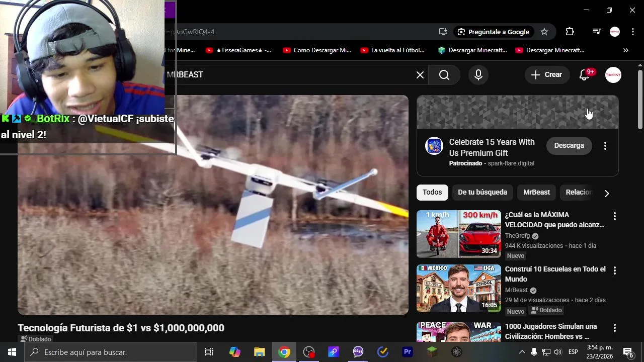
Task: Click the Descarga ad button
Action: click(x=569, y=145)
